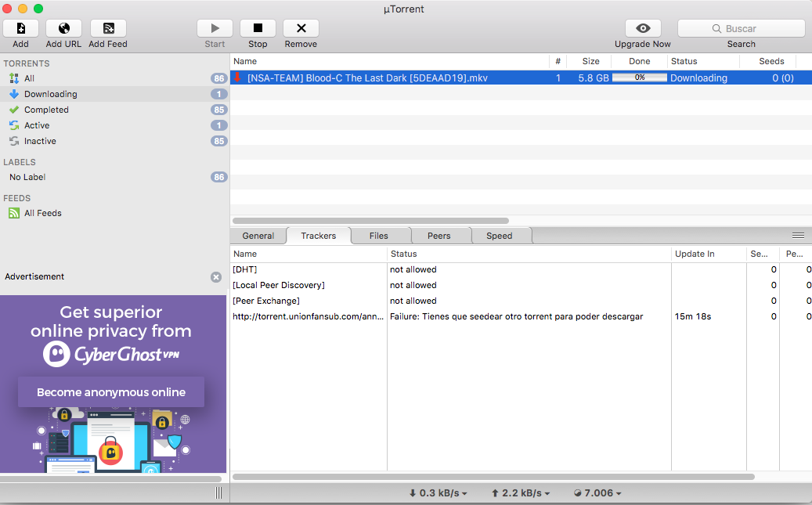This screenshot has height=505, width=812.
Task: Click the Add Feed RSS icon
Action: 108,28
